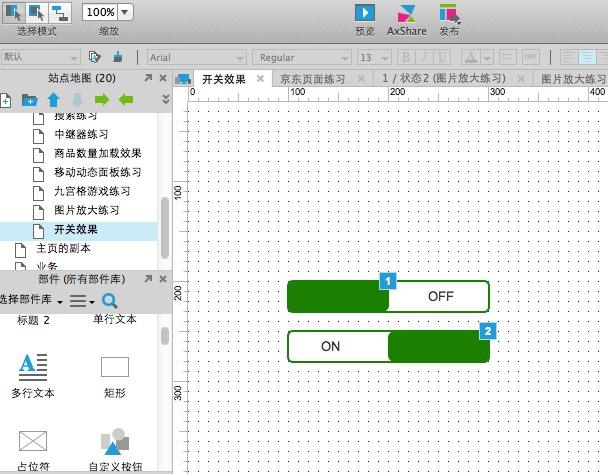
Task: Click the OFF switch on canvas
Action: click(388, 296)
